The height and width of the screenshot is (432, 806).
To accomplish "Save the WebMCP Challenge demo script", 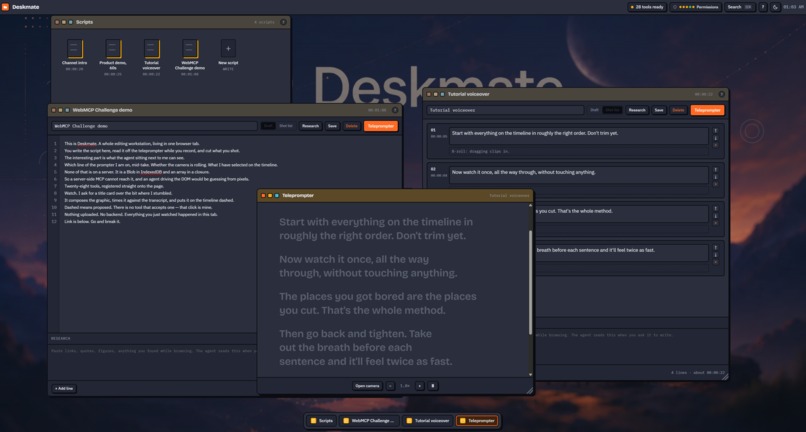I will [x=333, y=126].
